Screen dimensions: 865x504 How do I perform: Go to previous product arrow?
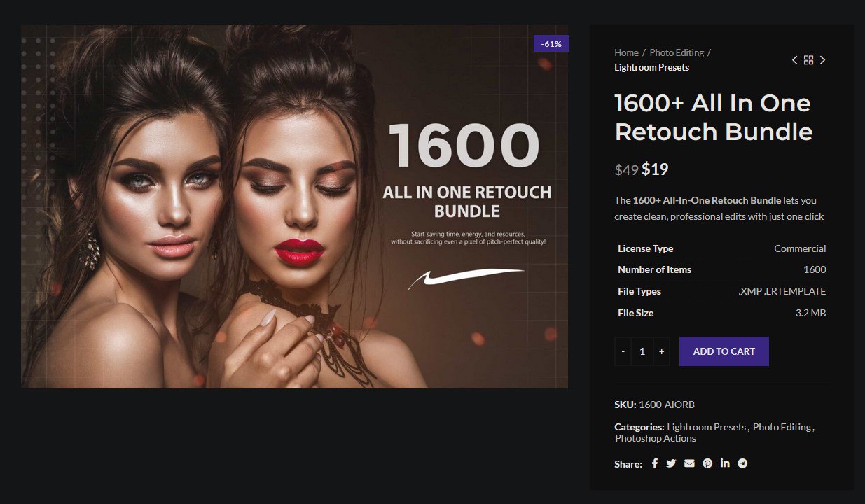pyautogui.click(x=794, y=60)
